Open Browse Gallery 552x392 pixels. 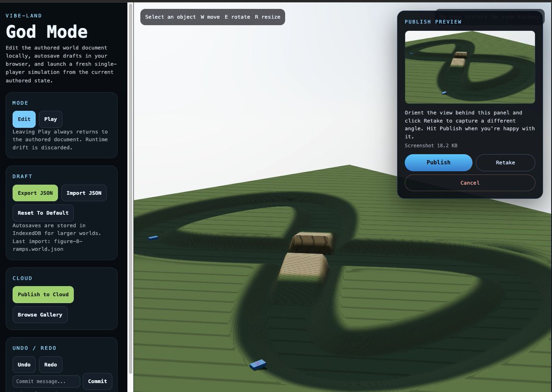click(40, 315)
